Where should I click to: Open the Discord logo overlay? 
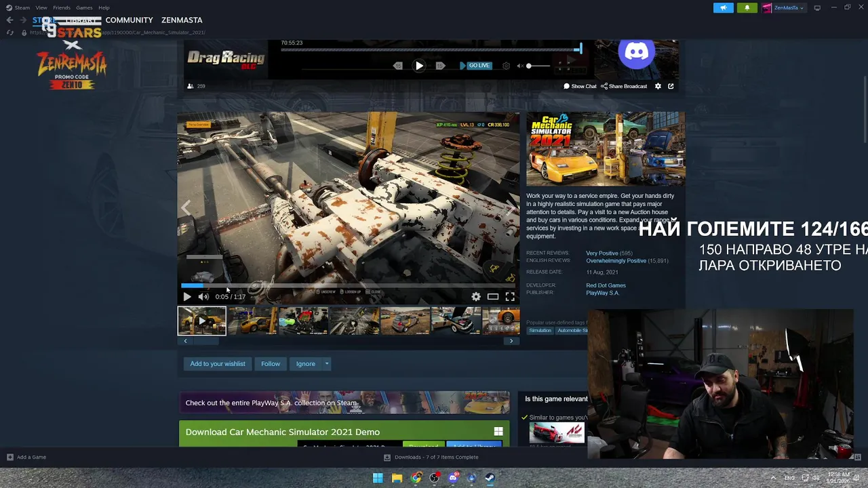tap(637, 52)
